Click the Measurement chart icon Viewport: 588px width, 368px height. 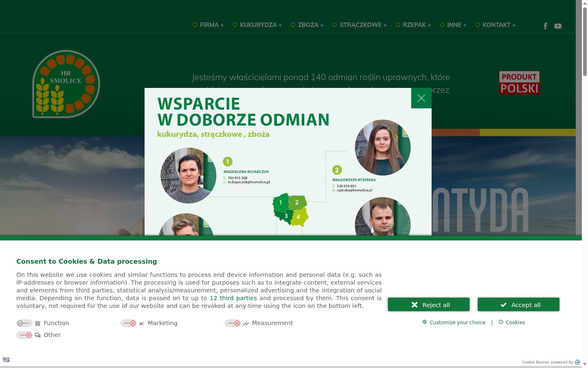[x=246, y=323]
